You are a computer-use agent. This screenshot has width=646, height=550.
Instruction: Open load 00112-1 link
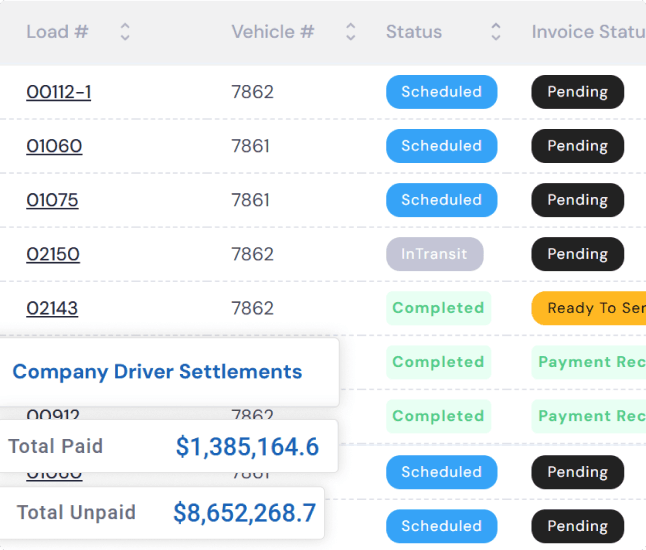(x=59, y=92)
